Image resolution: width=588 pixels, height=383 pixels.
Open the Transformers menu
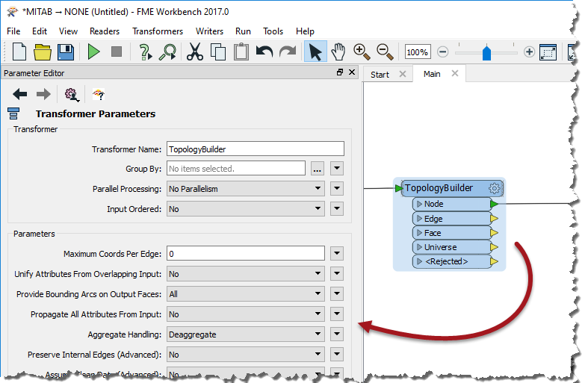[158, 31]
